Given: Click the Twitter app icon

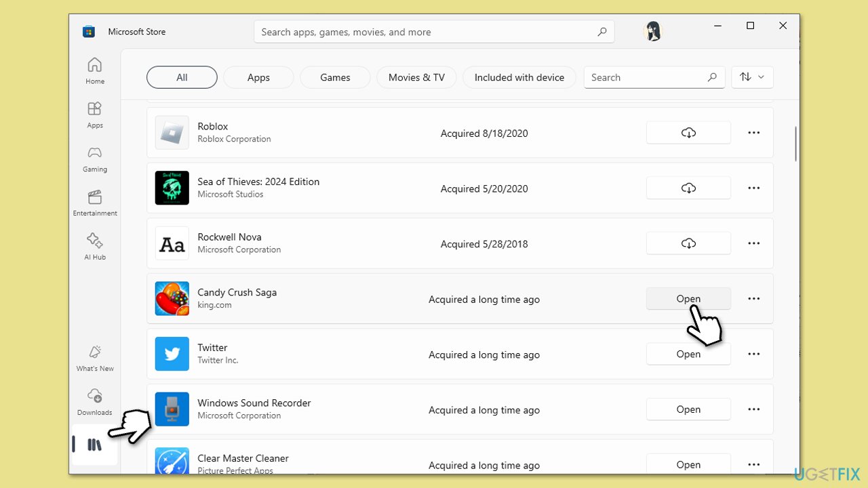Looking at the screenshot, I should [x=172, y=354].
